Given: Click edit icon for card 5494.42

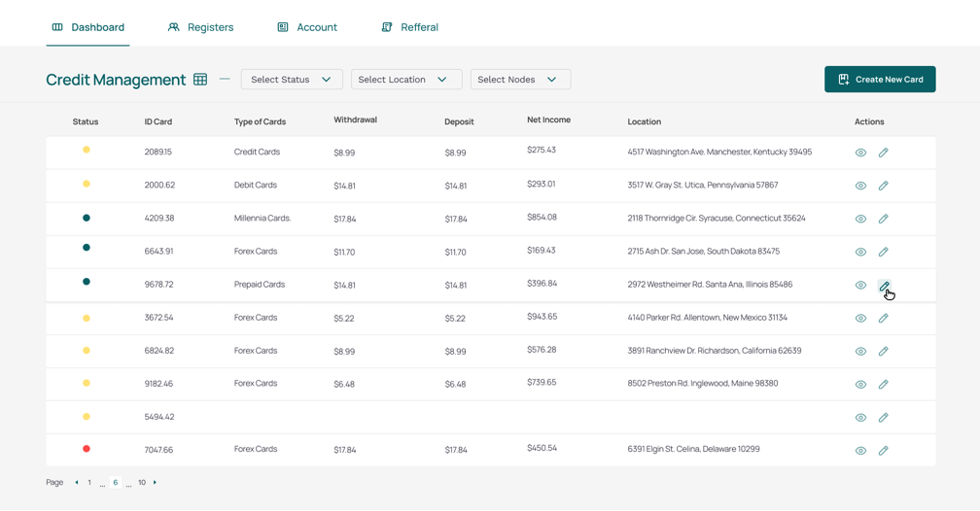Looking at the screenshot, I should tap(883, 418).
